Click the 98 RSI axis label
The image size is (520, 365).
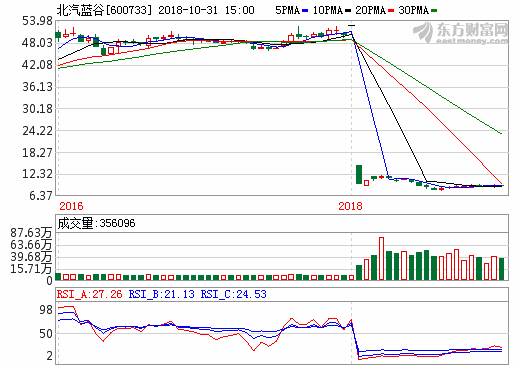click(46, 310)
